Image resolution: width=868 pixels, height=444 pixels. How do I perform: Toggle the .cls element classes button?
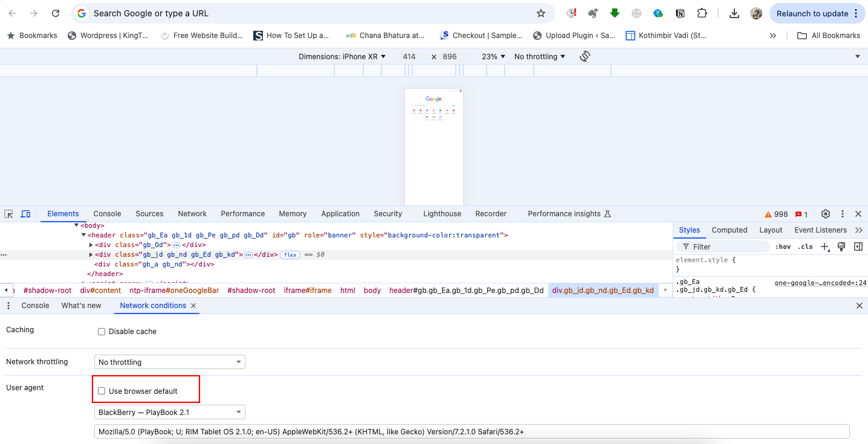(805, 246)
